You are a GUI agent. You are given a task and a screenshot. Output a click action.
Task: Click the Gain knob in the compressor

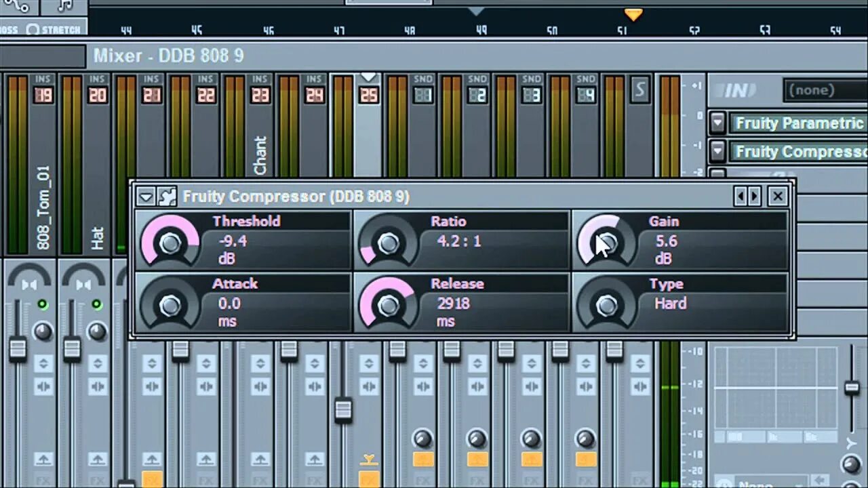(606, 243)
